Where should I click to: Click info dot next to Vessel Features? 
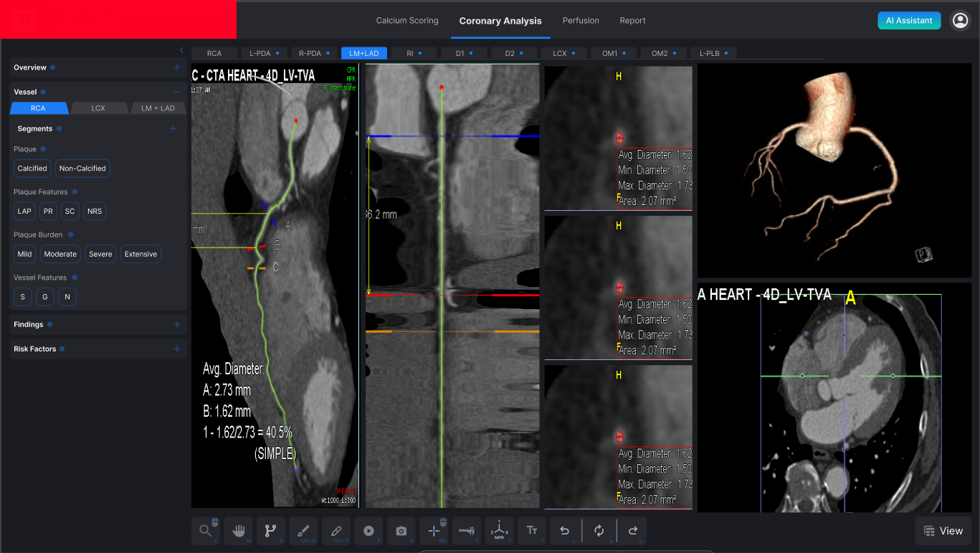point(75,278)
